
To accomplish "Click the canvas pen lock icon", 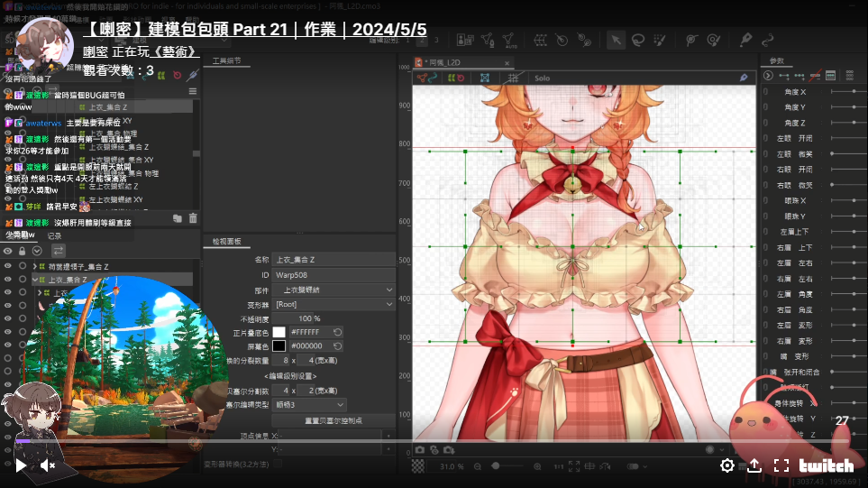I will click(x=744, y=78).
